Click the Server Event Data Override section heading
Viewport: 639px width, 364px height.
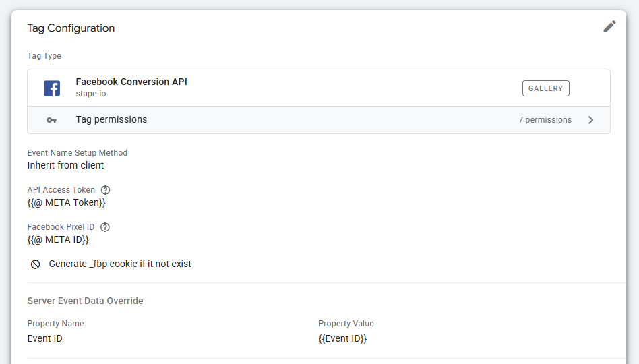tap(85, 301)
